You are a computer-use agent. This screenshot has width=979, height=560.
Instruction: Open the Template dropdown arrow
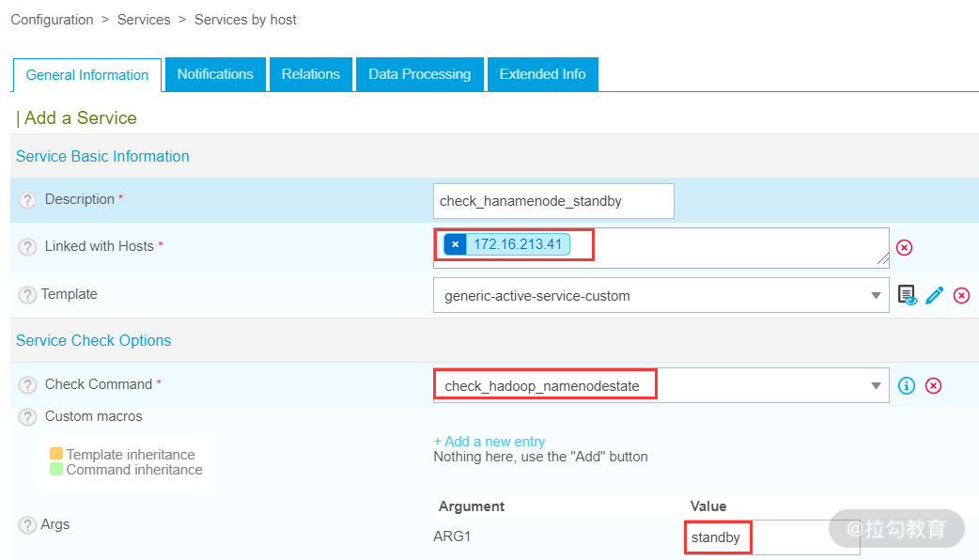click(x=876, y=295)
